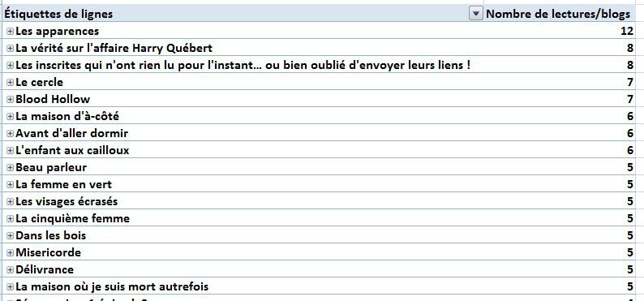Expand La cinquième femme row
This screenshot has width=644, height=301.
pyautogui.click(x=11, y=219)
